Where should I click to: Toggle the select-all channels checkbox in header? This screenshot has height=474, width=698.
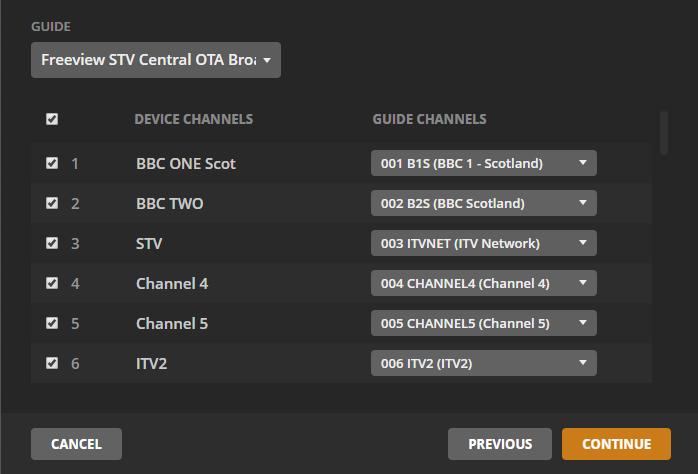(52, 119)
